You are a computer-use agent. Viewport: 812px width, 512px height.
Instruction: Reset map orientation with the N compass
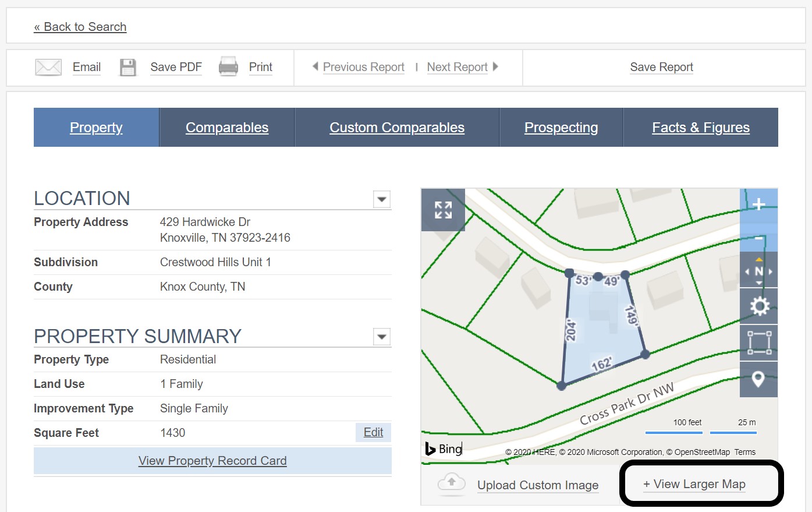coord(758,270)
